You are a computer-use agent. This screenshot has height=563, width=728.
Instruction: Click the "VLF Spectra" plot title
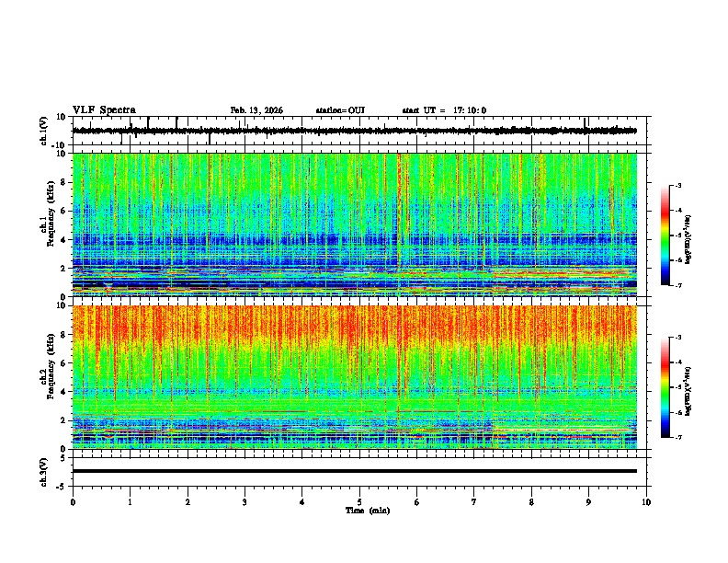[104, 110]
